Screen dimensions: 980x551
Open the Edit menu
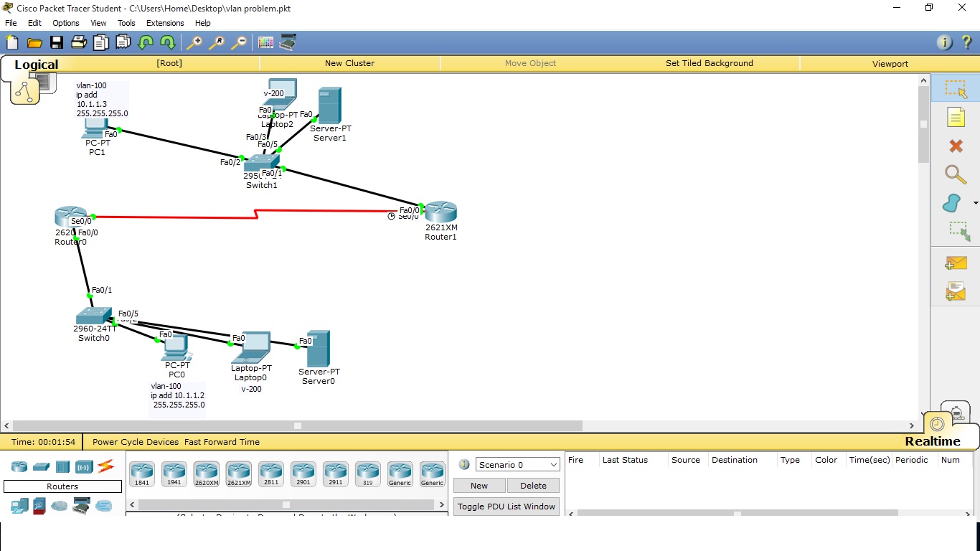(34, 23)
